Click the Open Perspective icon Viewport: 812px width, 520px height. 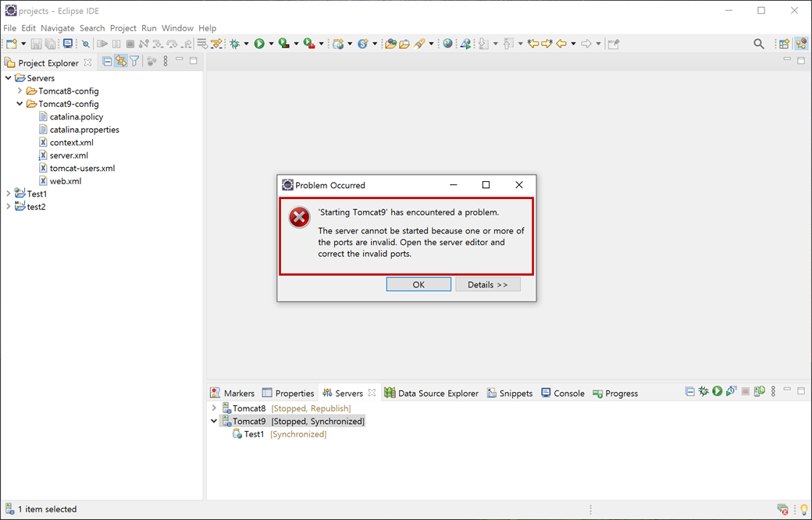click(785, 44)
